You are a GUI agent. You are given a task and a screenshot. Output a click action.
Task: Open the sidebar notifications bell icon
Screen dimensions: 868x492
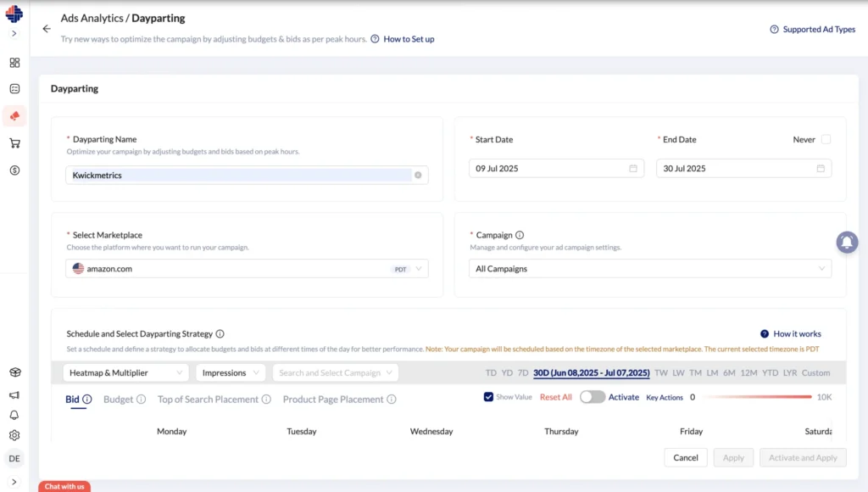[15, 415]
